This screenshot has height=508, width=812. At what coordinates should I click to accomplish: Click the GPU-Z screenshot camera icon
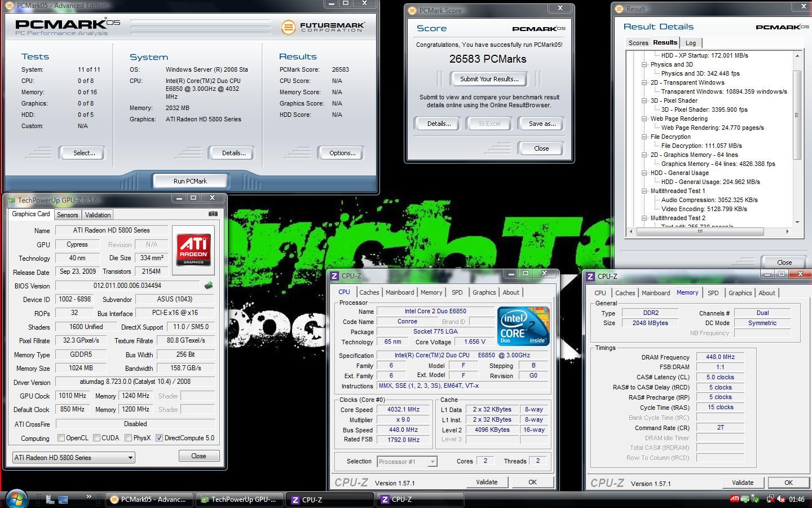point(213,214)
